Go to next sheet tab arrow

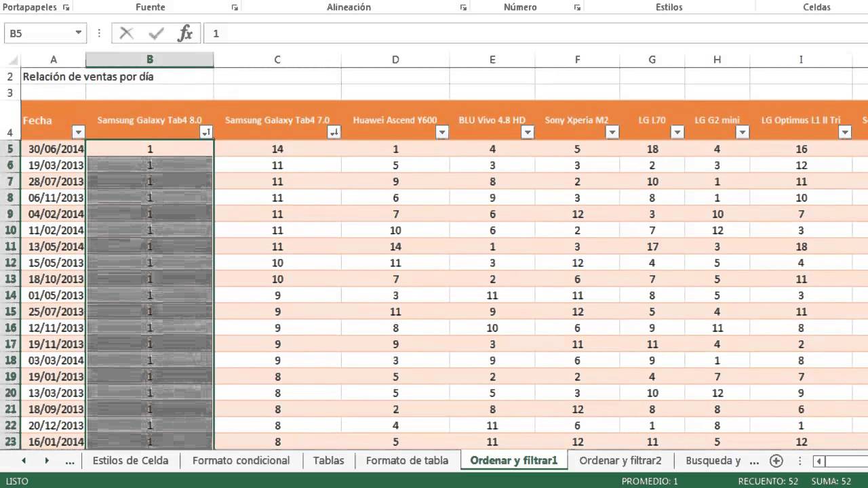[47, 461]
